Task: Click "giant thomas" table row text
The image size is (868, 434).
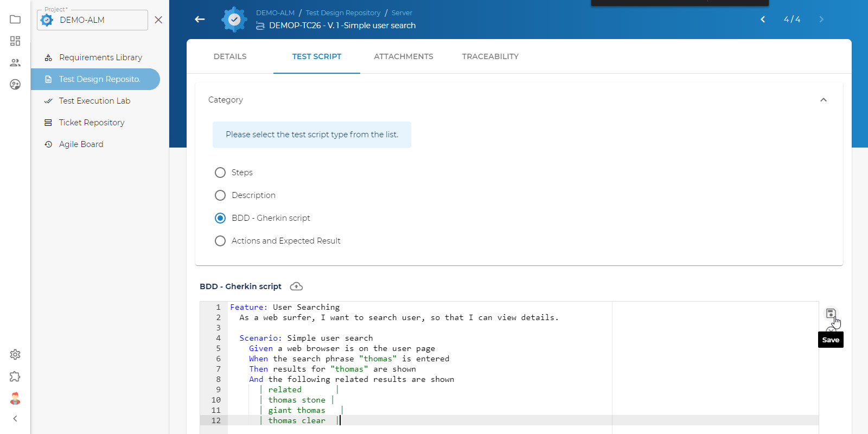Action: 297,410
